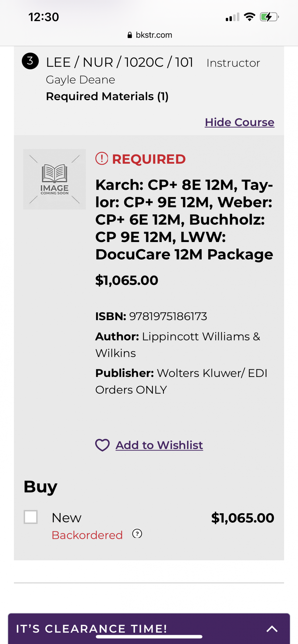Click the Add to Wishlist link
Image resolution: width=298 pixels, height=644 pixels.
point(159,445)
